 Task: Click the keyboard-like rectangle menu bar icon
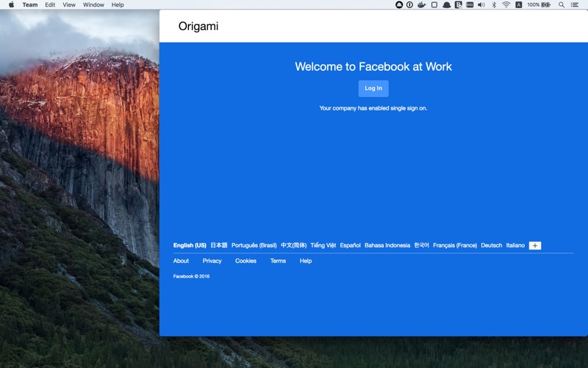(x=470, y=5)
